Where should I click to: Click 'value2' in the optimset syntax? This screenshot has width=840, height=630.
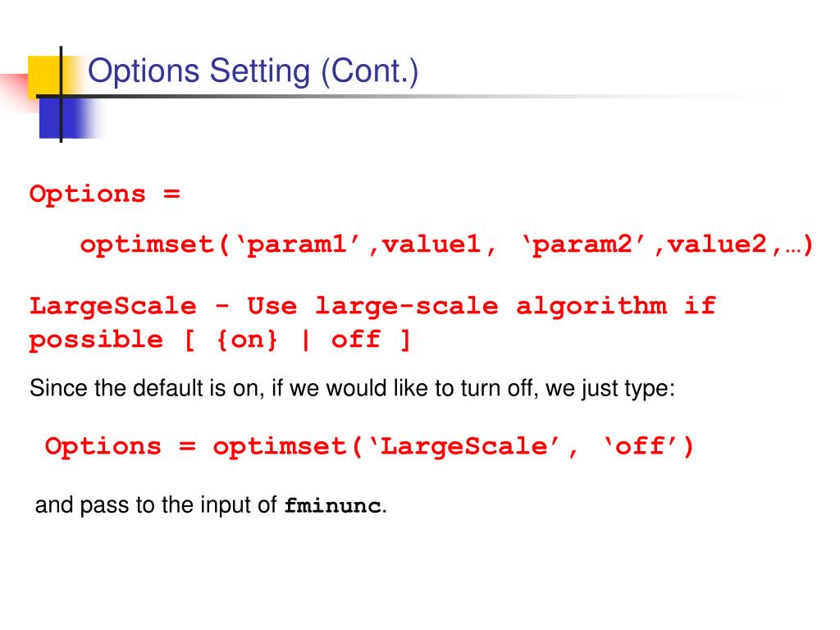click(x=717, y=244)
